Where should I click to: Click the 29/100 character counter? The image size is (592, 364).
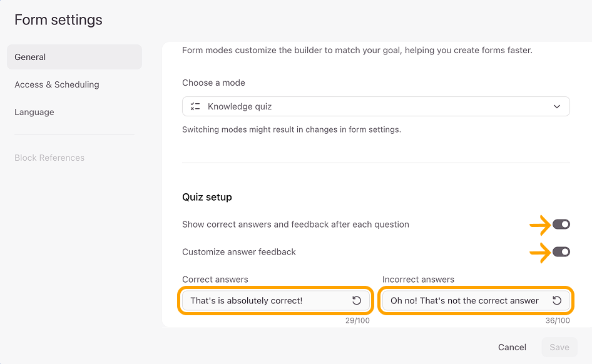pos(357,321)
